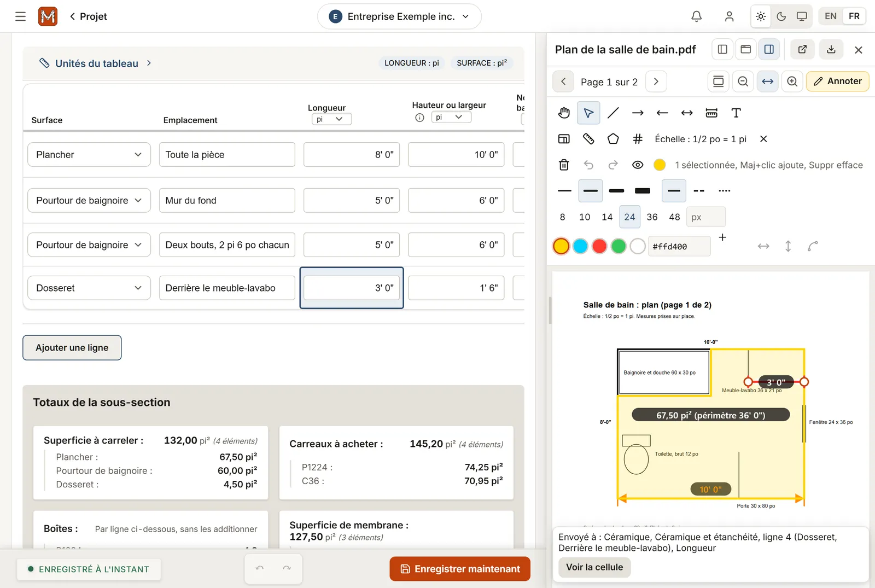Viewport: 875px width, 588px height.
Task: Select the hash count tool
Action: click(638, 139)
